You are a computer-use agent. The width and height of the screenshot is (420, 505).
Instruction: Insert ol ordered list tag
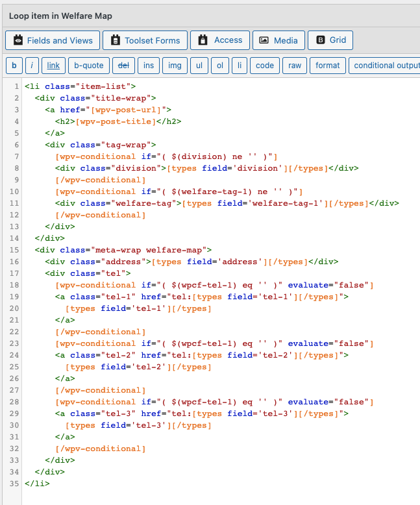(x=220, y=66)
